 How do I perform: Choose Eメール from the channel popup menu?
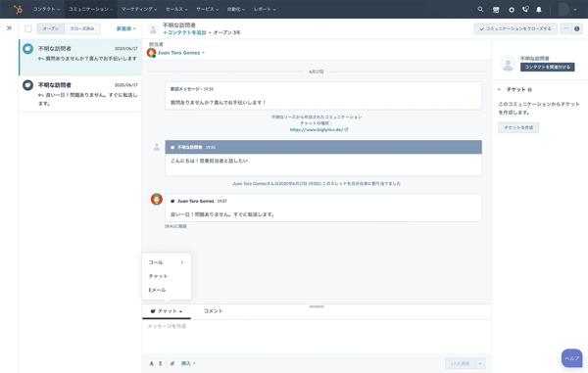tap(157, 290)
